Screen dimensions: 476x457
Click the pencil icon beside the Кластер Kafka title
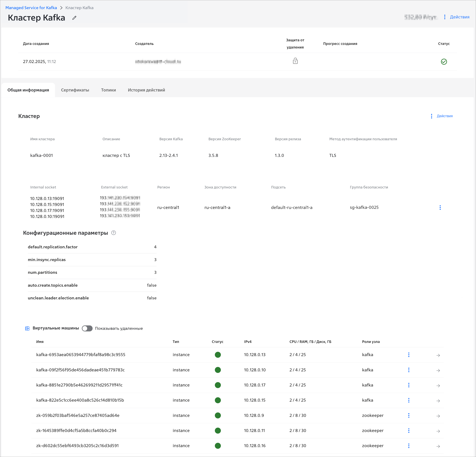(74, 18)
